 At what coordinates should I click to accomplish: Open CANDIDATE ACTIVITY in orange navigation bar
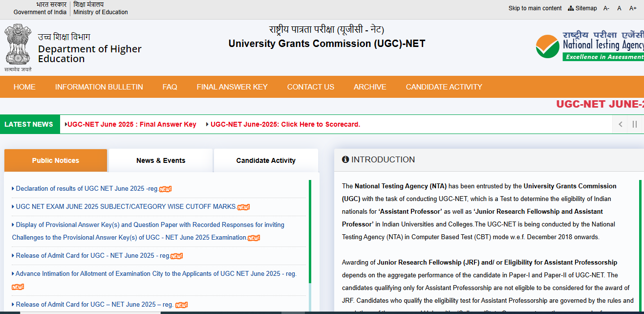(444, 87)
